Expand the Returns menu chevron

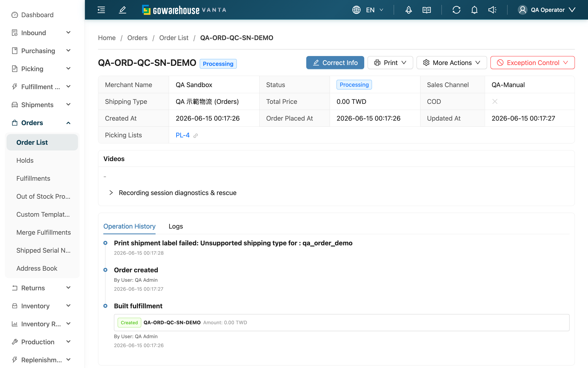[x=69, y=288]
